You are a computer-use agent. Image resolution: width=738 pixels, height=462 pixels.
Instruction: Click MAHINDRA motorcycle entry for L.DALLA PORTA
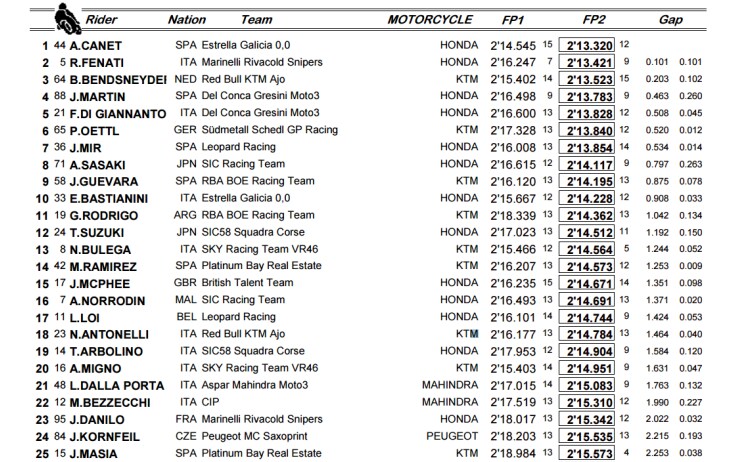[x=450, y=385]
